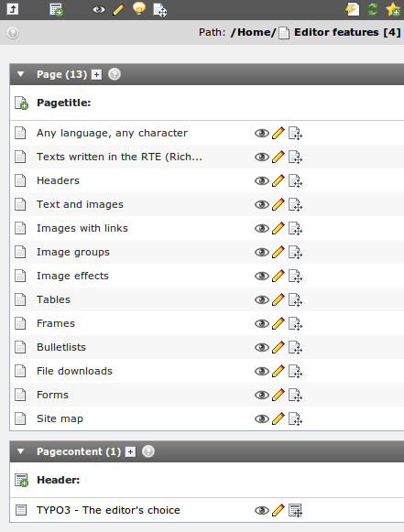This screenshot has width=404, height=532.
Task: Expand the Page table view via the plus icon
Action: coord(97,75)
